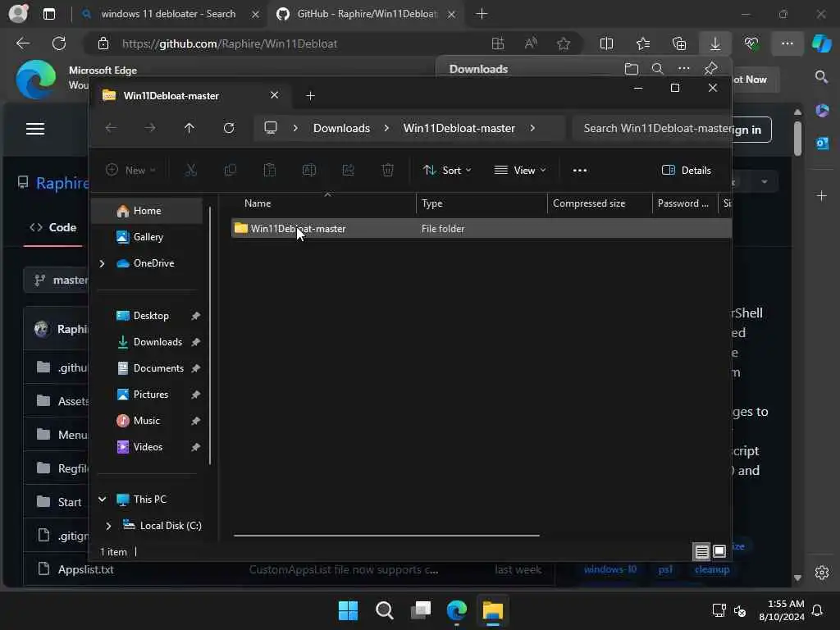Select the Code tab on GitHub

[x=53, y=228]
